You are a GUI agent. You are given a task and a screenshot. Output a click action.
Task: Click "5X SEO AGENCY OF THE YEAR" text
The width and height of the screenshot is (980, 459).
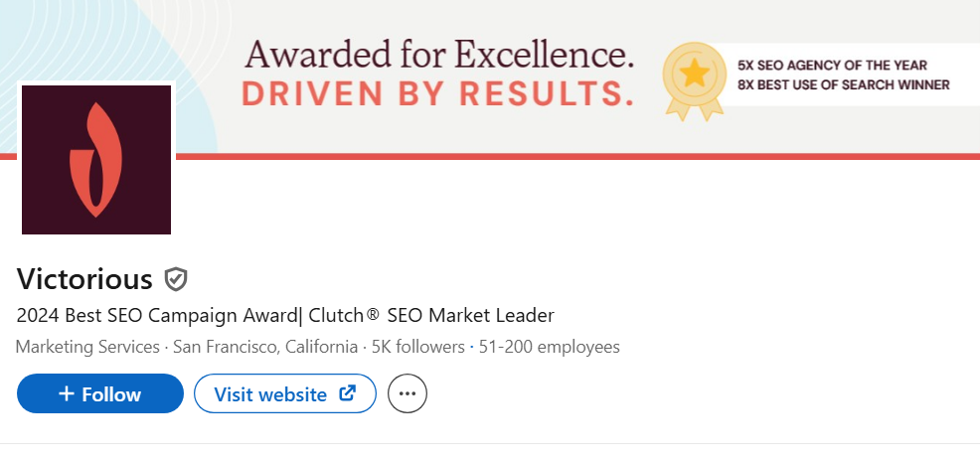point(832,65)
